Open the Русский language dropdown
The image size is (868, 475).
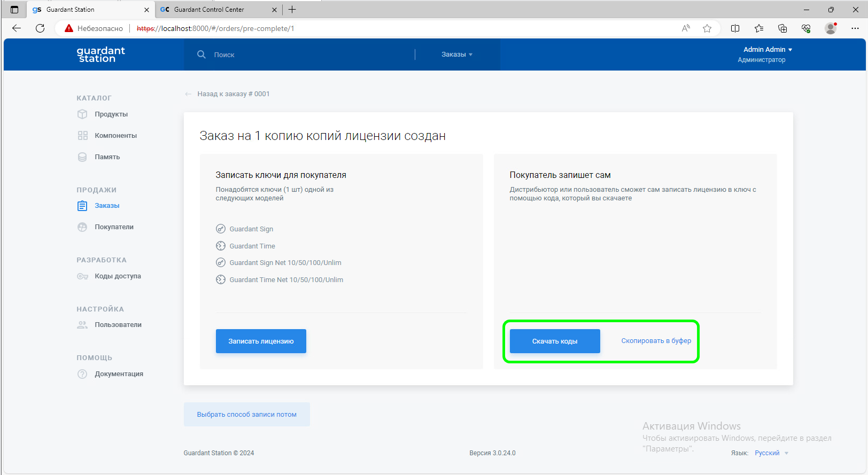click(771, 453)
